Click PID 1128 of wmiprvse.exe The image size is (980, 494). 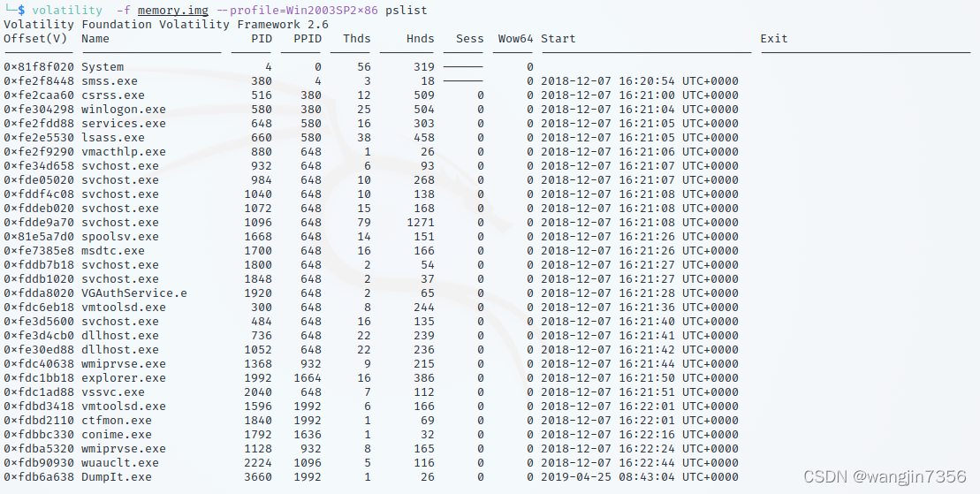(258, 448)
